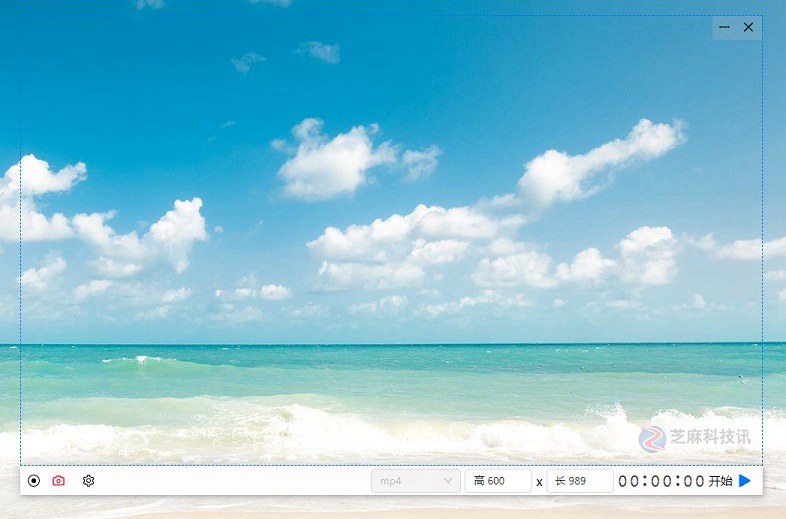The width and height of the screenshot is (786, 519).
Task: Click the x separator between dimension fields
Action: coord(539,482)
